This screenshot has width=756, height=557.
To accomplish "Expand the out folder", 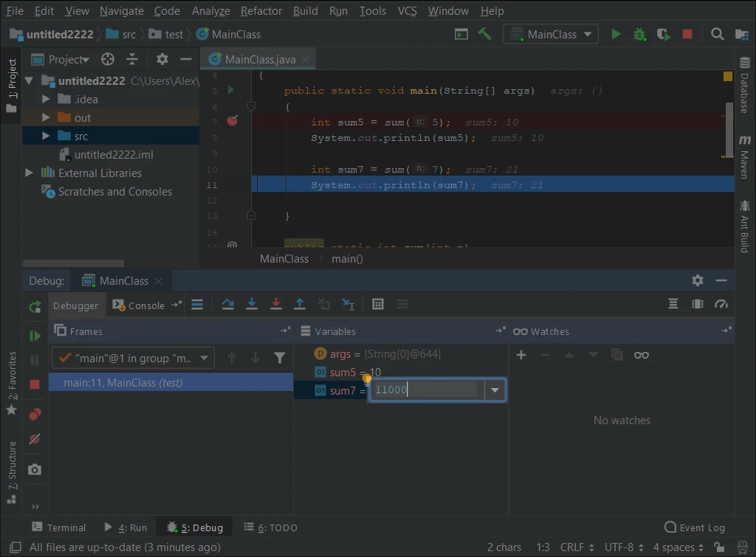I will pos(46,117).
